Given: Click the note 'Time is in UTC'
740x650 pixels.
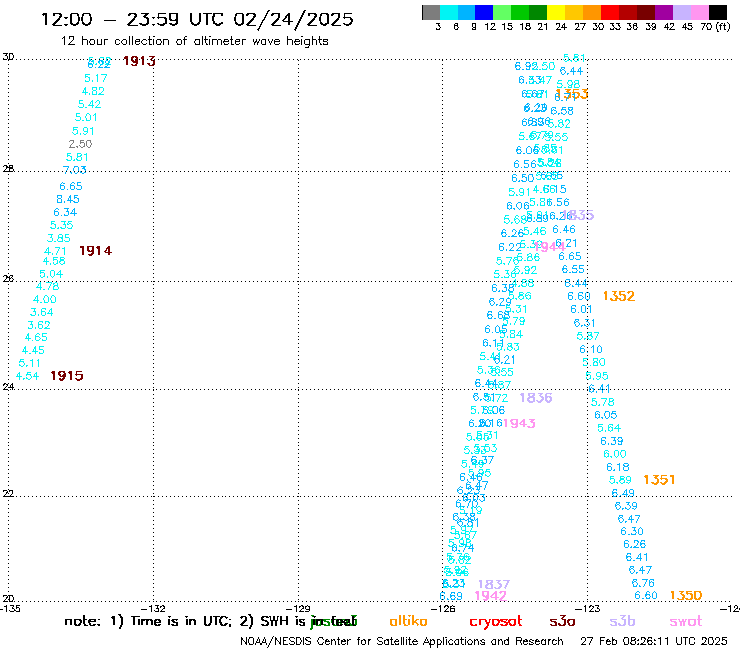Looking at the screenshot, I should (x=181, y=621).
